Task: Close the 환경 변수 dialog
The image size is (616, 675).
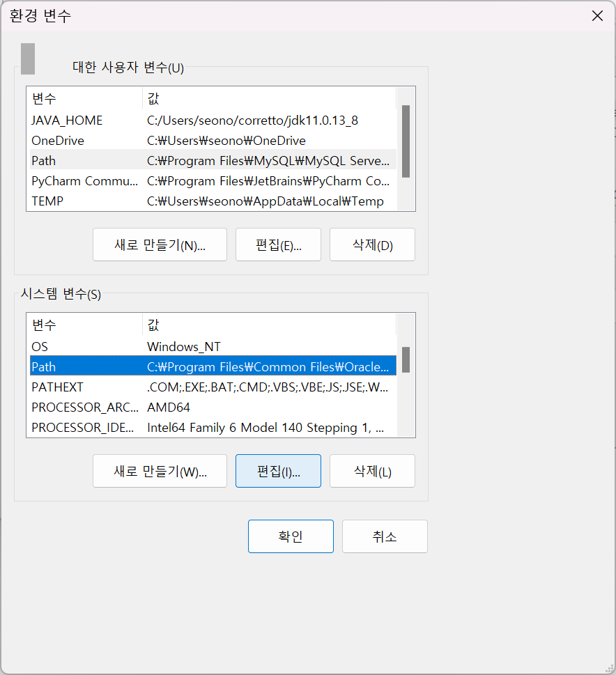Action: (597, 16)
